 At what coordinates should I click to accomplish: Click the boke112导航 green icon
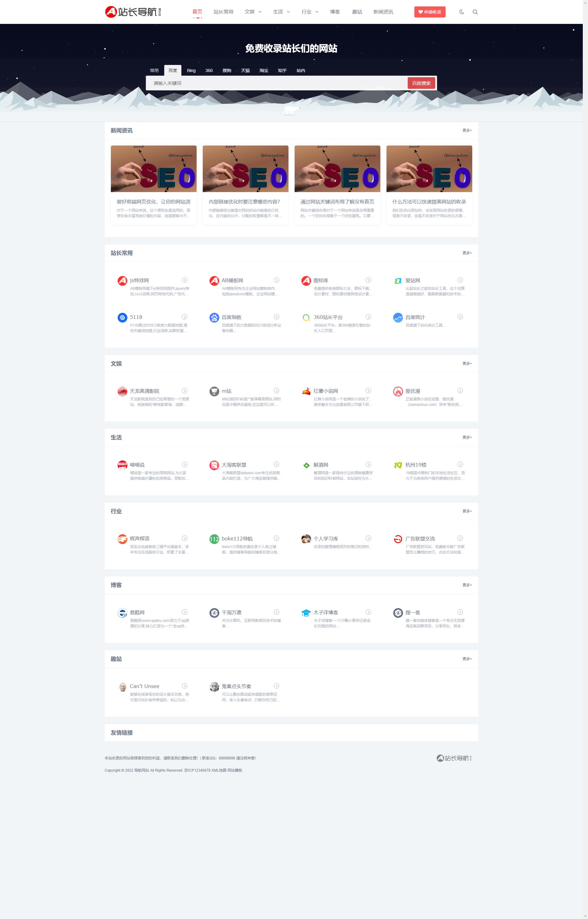point(214,539)
